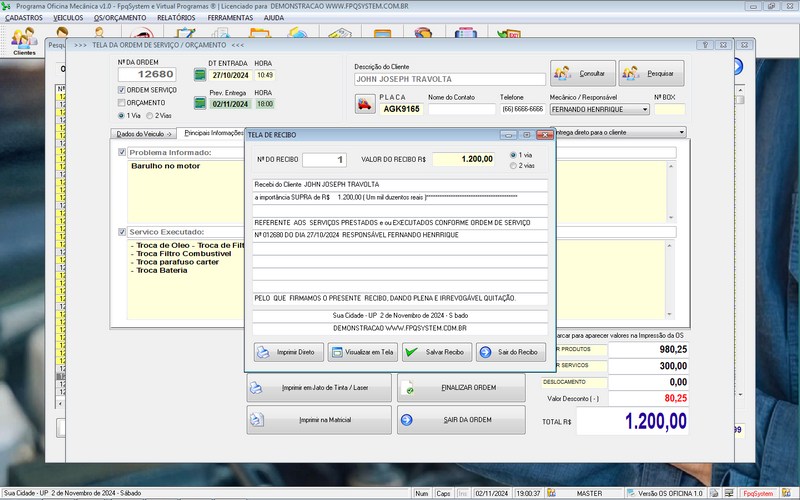The image size is (800, 500).
Task: Click down arrow of background order list scrollbar
Action: click(740, 394)
